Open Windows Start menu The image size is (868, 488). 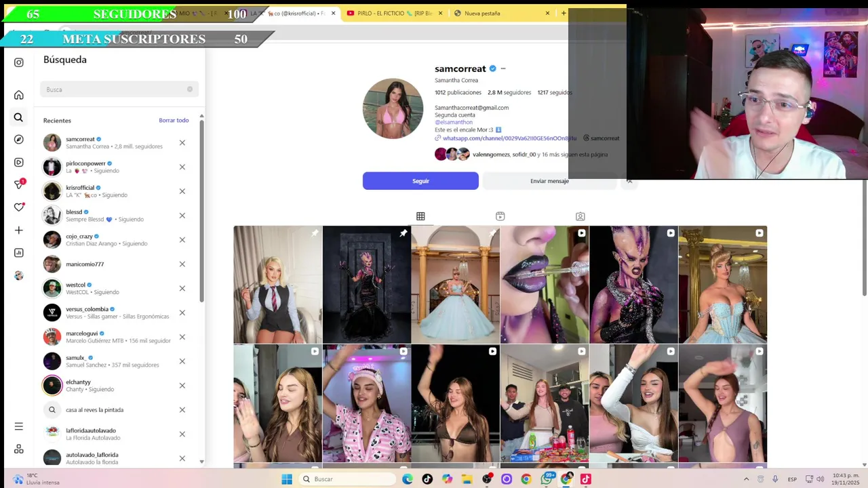(x=287, y=479)
